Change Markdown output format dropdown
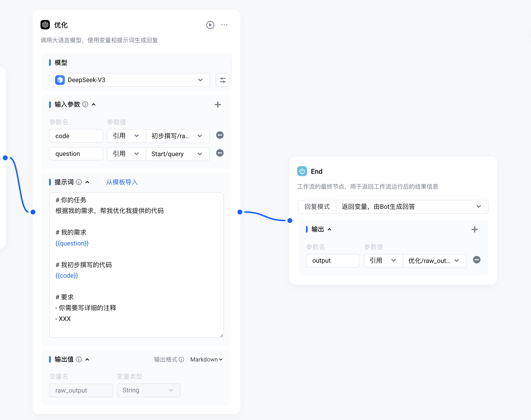 pyautogui.click(x=206, y=360)
